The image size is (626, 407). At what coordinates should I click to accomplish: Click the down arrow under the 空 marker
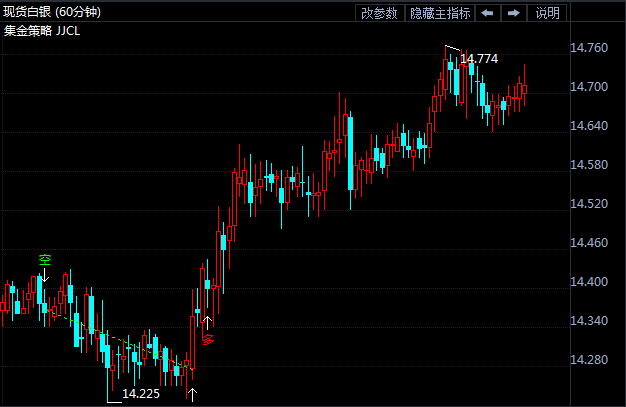45,275
